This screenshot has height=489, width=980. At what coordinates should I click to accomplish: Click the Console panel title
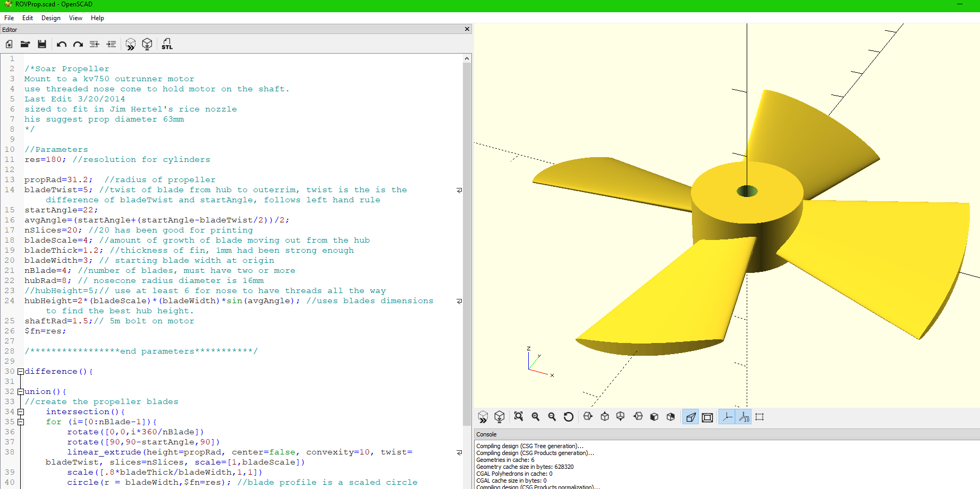point(486,434)
